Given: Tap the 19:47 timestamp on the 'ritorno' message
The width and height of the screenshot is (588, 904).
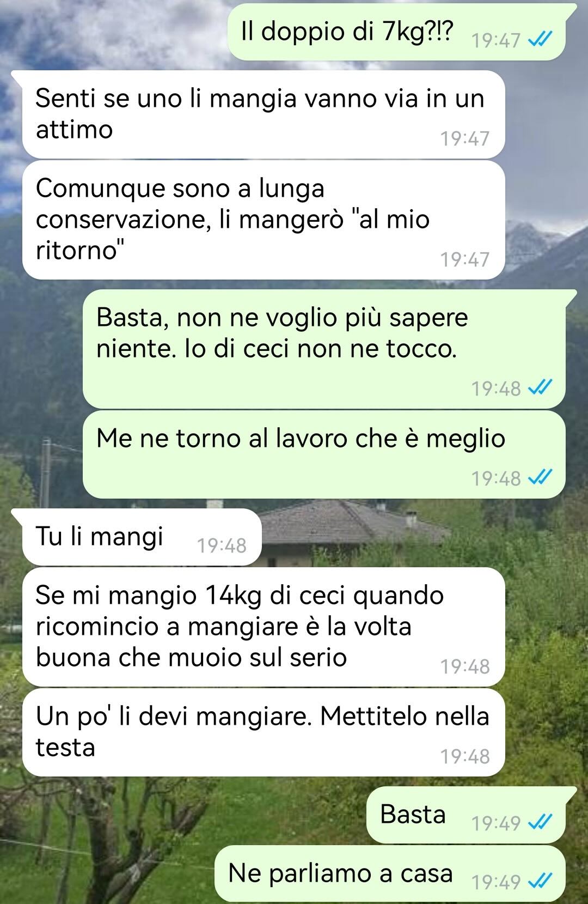Looking at the screenshot, I should (x=465, y=259).
